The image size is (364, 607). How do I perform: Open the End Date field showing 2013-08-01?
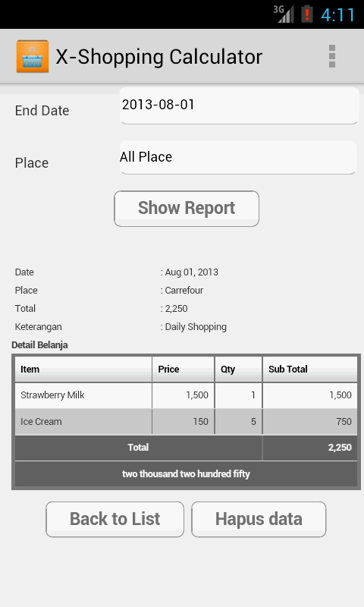click(x=240, y=105)
